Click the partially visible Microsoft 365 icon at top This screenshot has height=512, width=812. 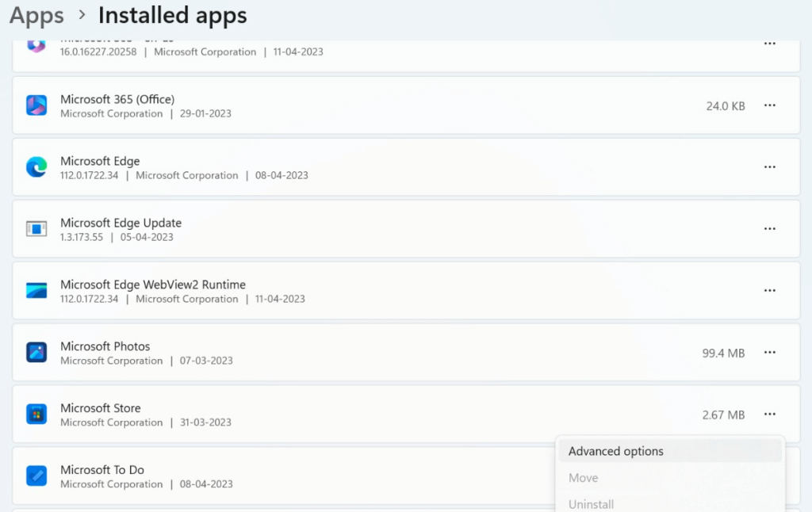(x=36, y=45)
